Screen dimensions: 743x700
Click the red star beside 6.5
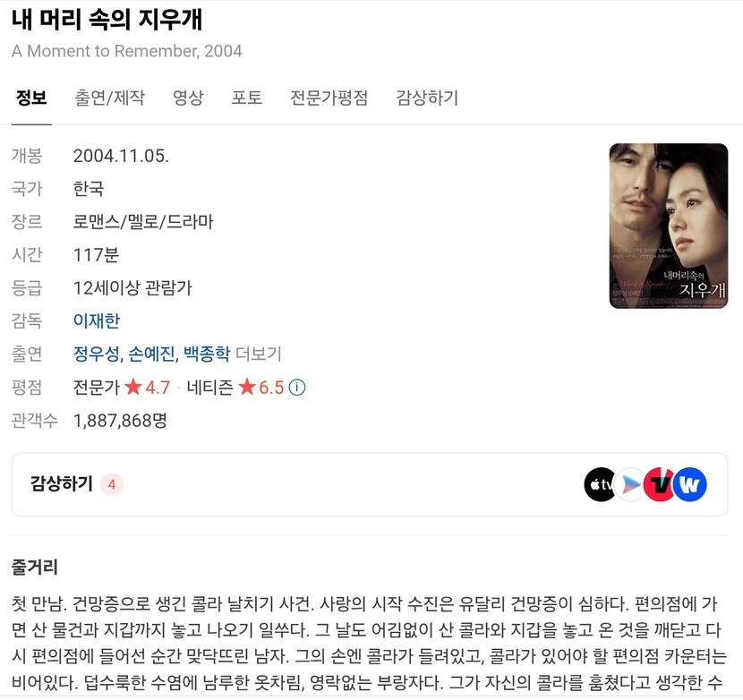(x=247, y=388)
